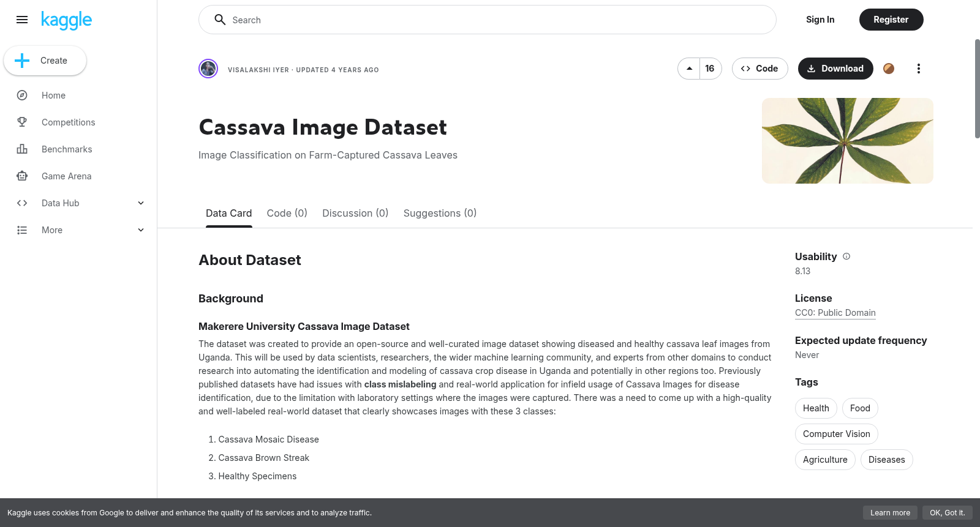Screen dimensions: 980x527
Task: Open Visalakshi Iyer's profile avatar
Action: (208, 69)
